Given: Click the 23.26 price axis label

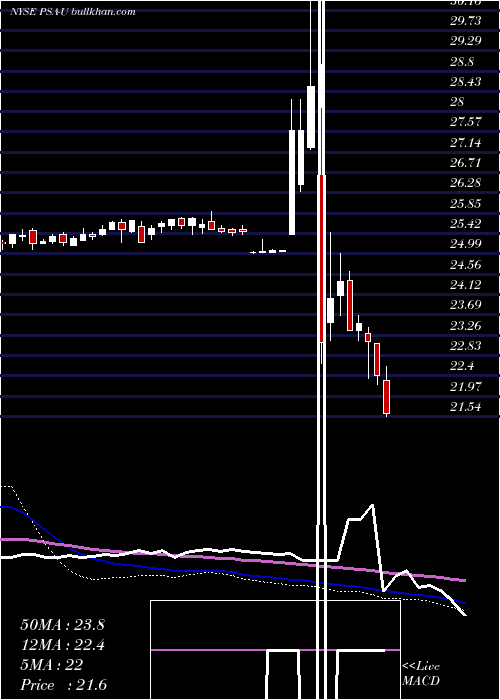Looking at the screenshot, I should point(466,325).
